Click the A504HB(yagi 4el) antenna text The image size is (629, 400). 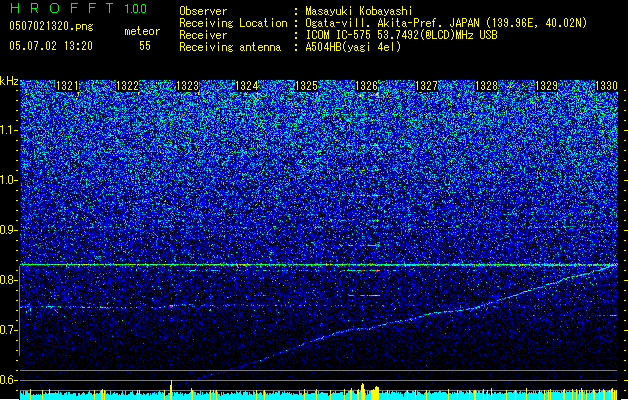[x=353, y=47]
